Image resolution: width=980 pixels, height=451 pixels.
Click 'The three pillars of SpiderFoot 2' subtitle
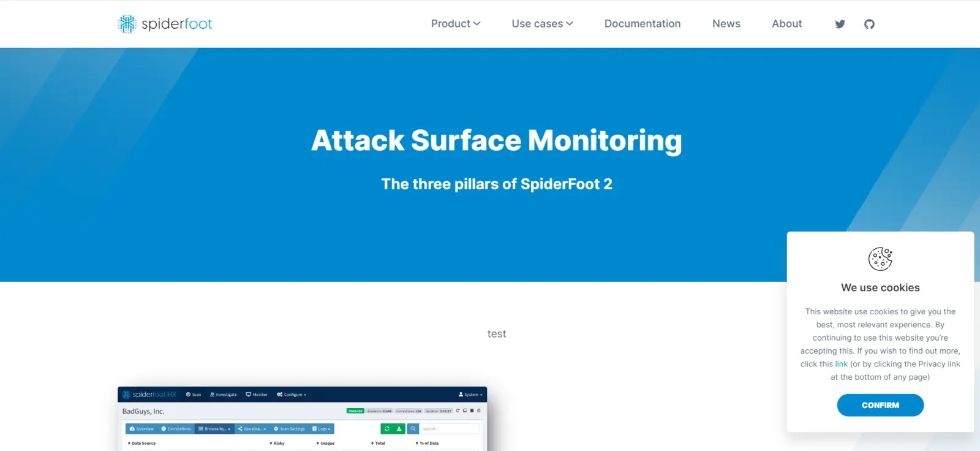(x=497, y=184)
